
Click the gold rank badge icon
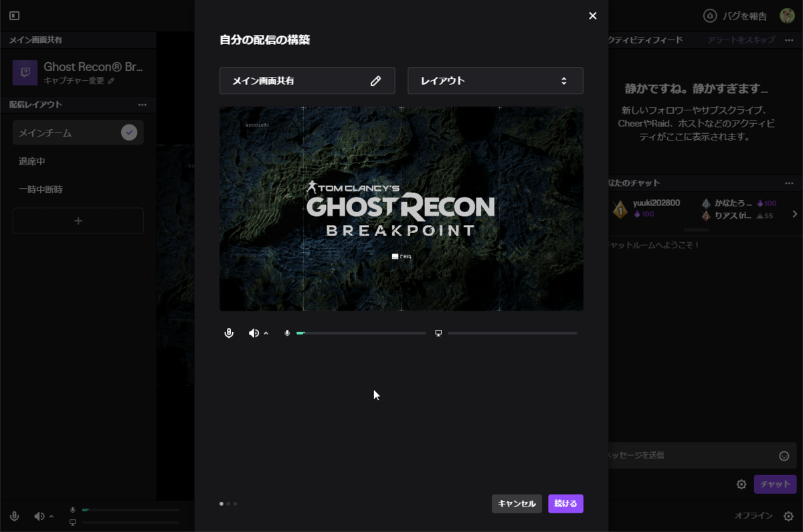pos(620,209)
